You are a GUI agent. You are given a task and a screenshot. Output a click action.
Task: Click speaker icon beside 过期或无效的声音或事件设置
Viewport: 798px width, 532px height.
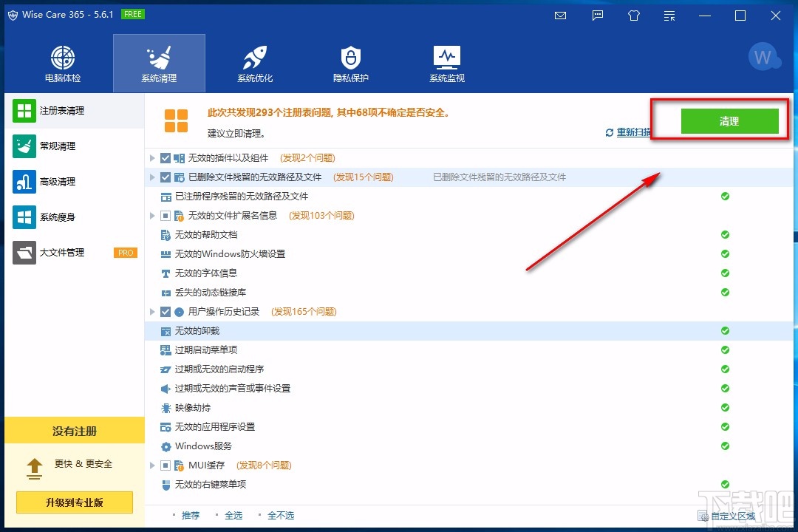coord(166,389)
